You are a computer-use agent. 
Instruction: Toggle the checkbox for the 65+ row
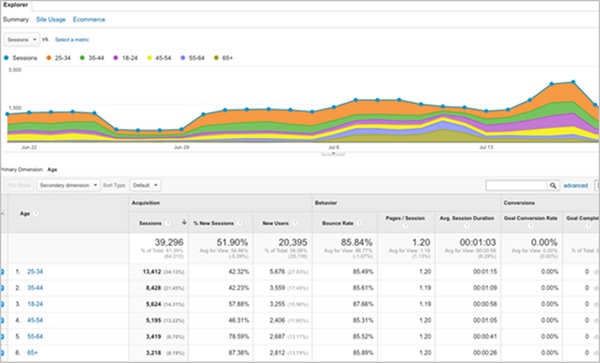pyautogui.click(x=2, y=353)
